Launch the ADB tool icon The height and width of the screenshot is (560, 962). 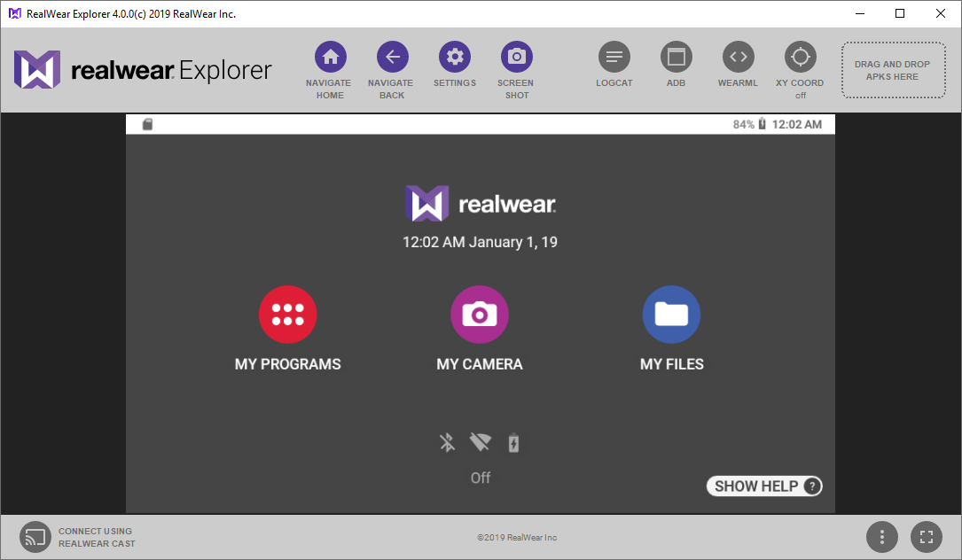(x=676, y=55)
